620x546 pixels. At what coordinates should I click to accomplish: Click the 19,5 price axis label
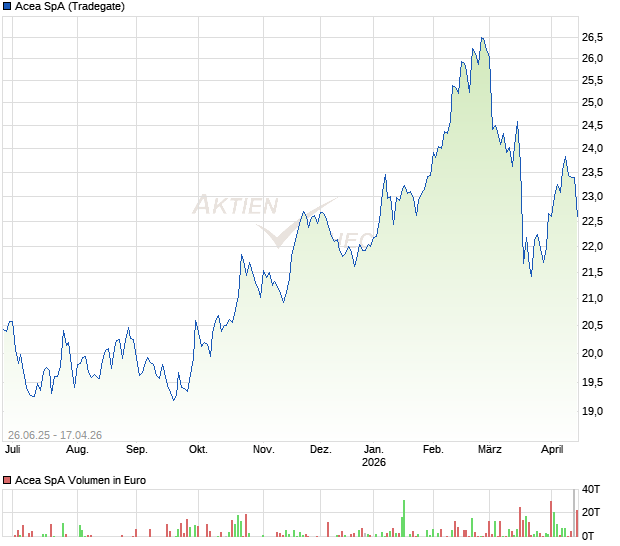click(x=592, y=382)
